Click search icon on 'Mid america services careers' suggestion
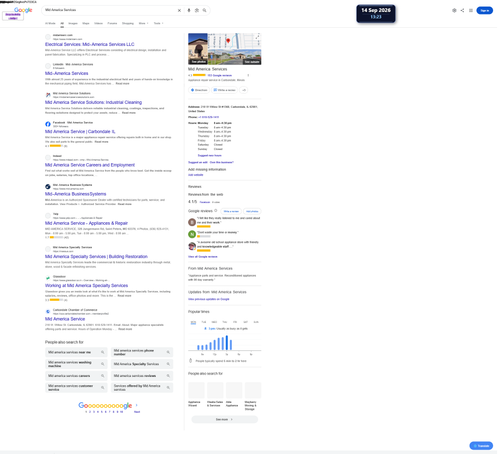The height and width of the screenshot is (454, 500). point(103,376)
